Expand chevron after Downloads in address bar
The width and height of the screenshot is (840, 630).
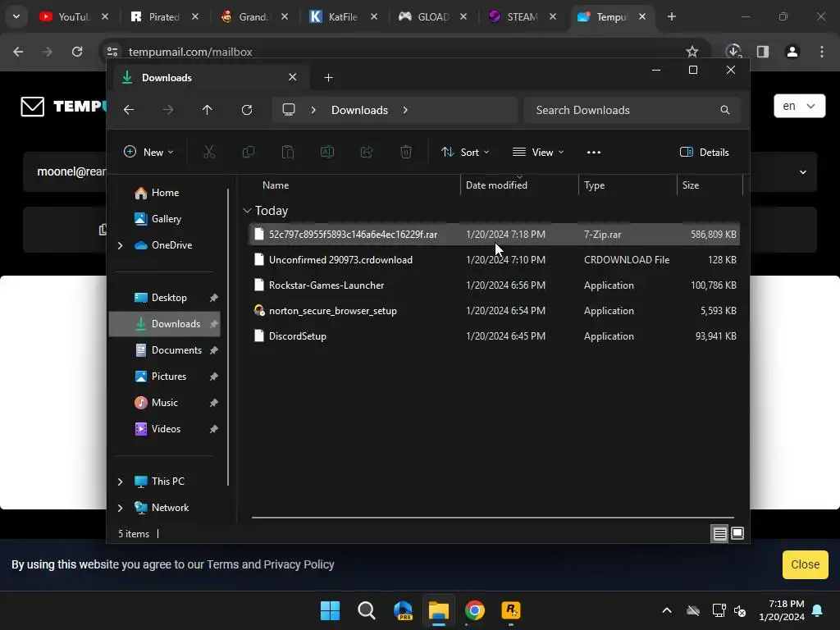click(x=405, y=110)
